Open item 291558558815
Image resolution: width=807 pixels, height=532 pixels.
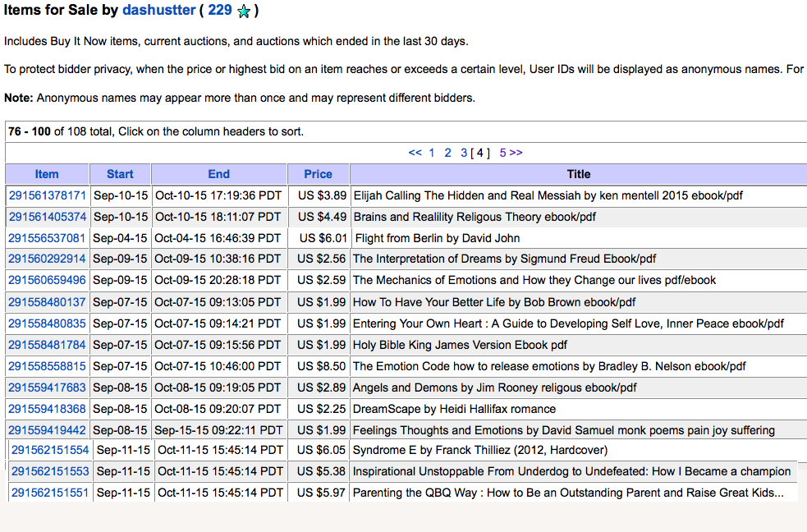click(47, 366)
